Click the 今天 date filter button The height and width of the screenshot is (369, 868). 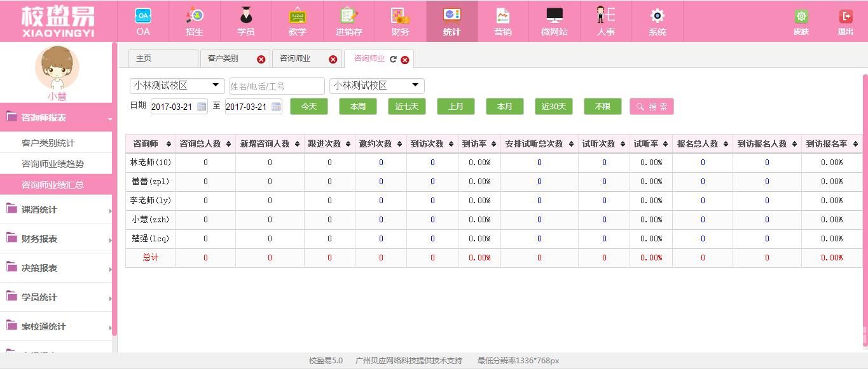pyautogui.click(x=308, y=107)
